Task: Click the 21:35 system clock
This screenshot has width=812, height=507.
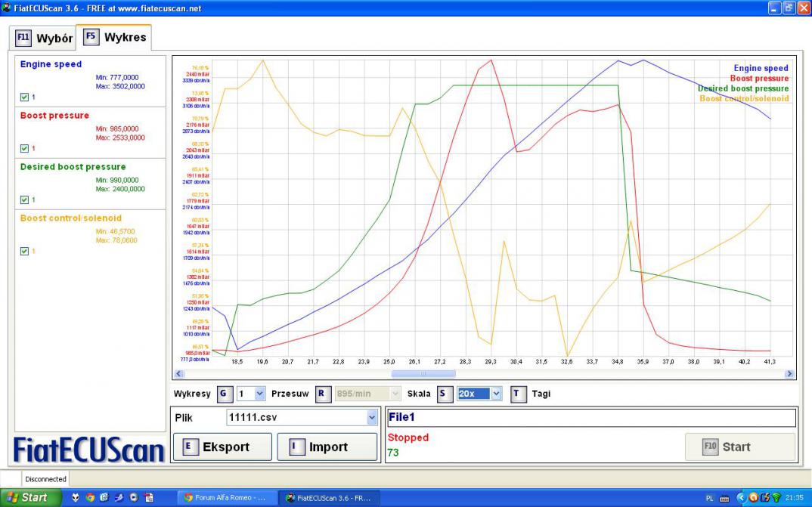Action: click(x=795, y=498)
